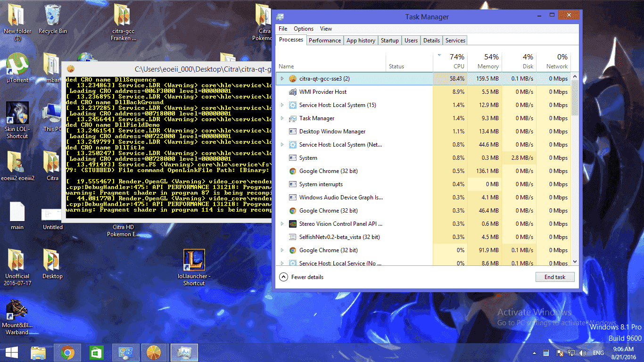The height and width of the screenshot is (362, 644).
Task: Select the System interrupts process row
Action: (423, 184)
